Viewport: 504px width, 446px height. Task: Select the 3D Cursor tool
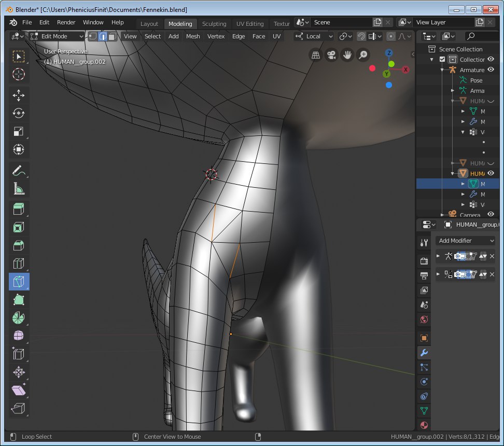(19, 74)
